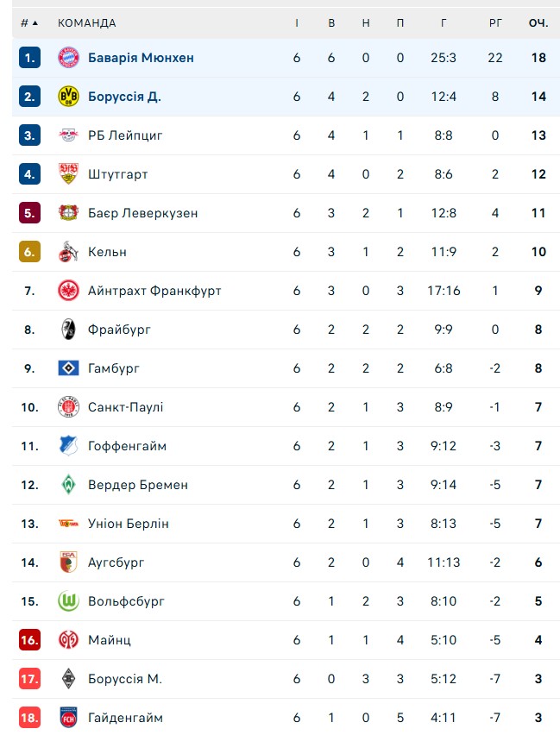The width and height of the screenshot is (560, 735).
Task: Click the RB Leipzig club crest
Action: click(x=68, y=135)
